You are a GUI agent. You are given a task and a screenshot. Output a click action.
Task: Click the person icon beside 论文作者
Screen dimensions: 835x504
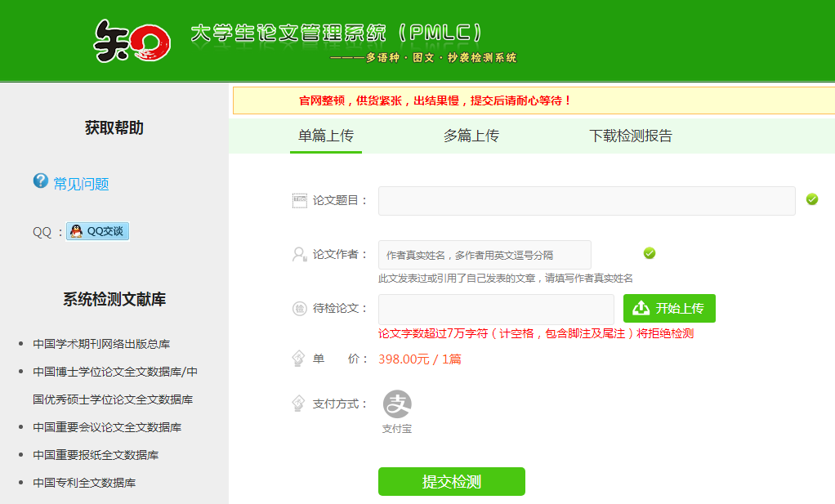299,254
